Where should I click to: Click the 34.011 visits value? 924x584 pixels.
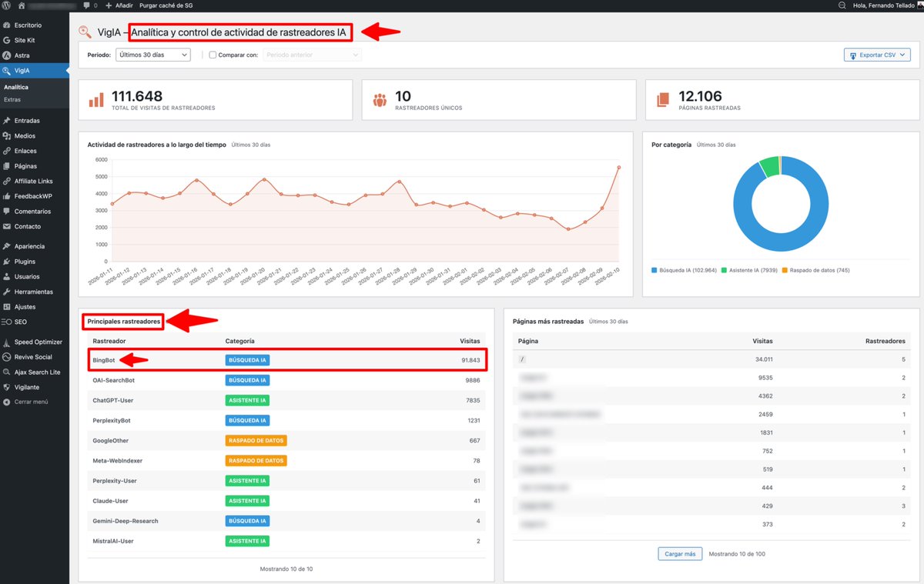click(764, 359)
